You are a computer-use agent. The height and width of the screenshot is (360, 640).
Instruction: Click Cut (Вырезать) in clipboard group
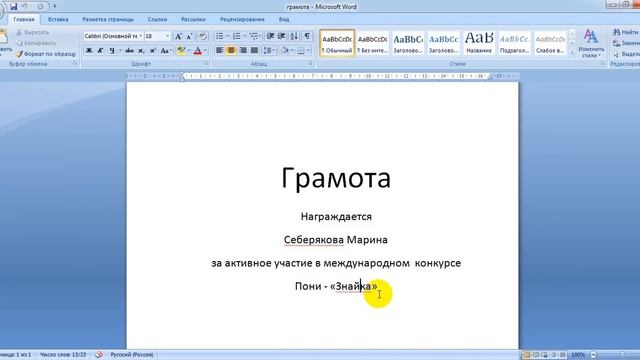33,32
